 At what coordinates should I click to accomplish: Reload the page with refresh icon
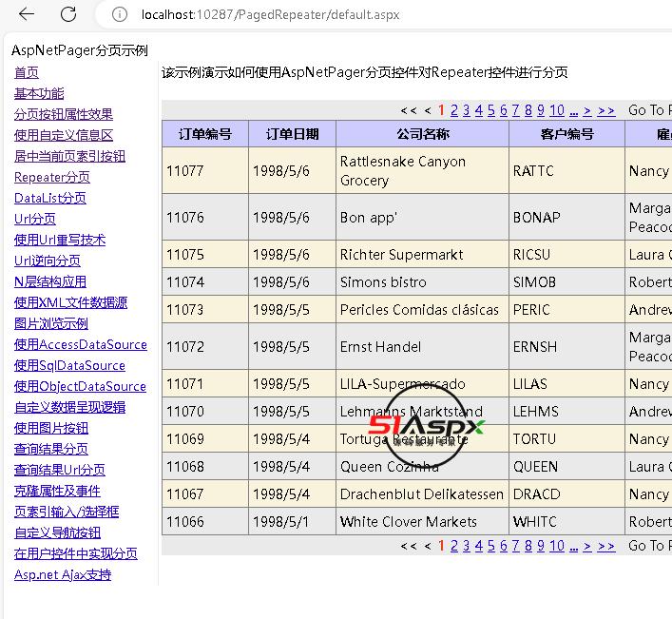tap(68, 14)
